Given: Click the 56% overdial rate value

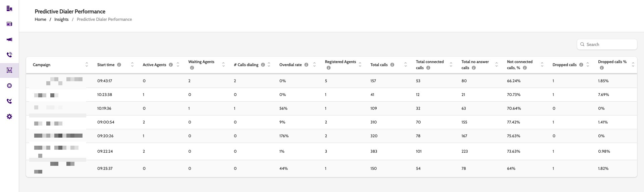Looking at the screenshot, I should click(x=283, y=108).
